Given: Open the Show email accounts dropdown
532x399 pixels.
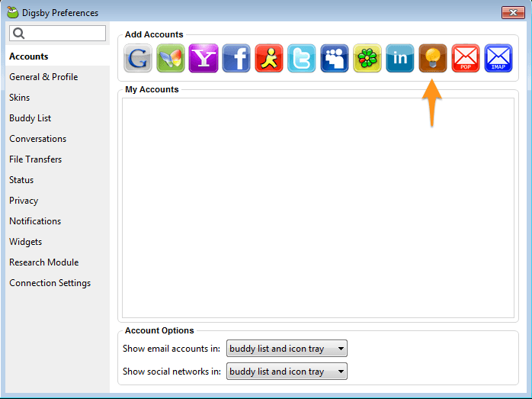Looking at the screenshot, I should pos(287,349).
